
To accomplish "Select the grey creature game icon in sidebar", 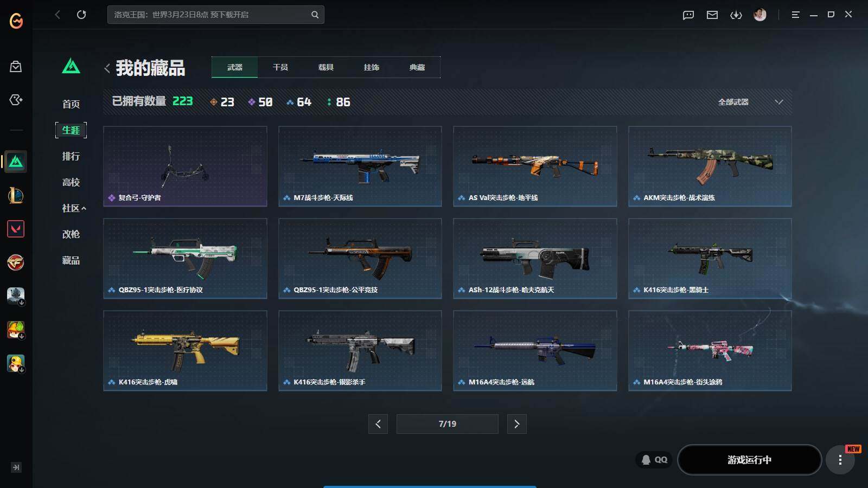I will [16, 296].
